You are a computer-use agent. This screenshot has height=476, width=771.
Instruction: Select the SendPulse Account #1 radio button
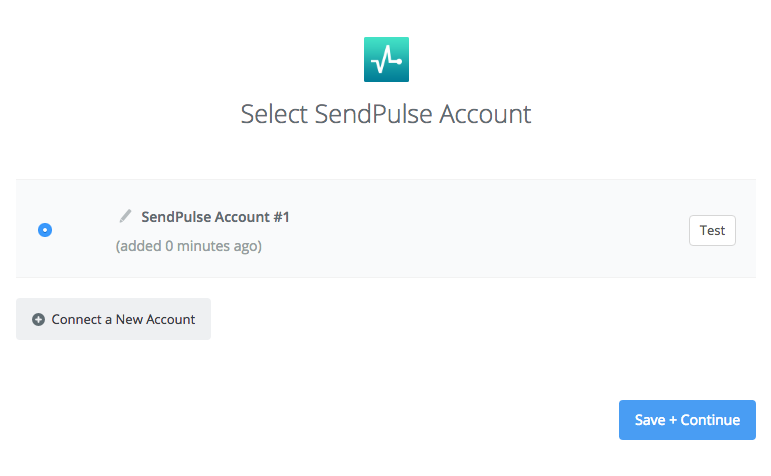pos(45,230)
